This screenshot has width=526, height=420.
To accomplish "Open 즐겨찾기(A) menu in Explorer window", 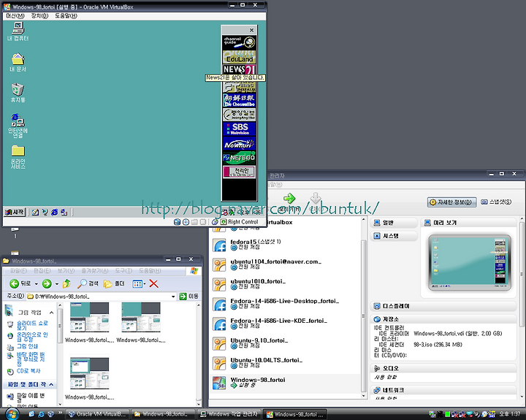I will tap(95, 271).
